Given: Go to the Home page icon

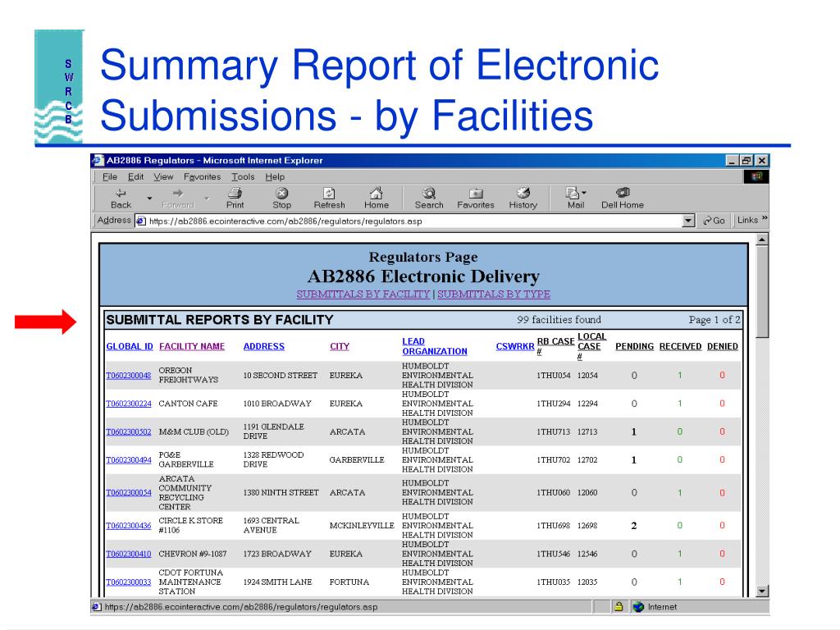Looking at the screenshot, I should [376, 193].
